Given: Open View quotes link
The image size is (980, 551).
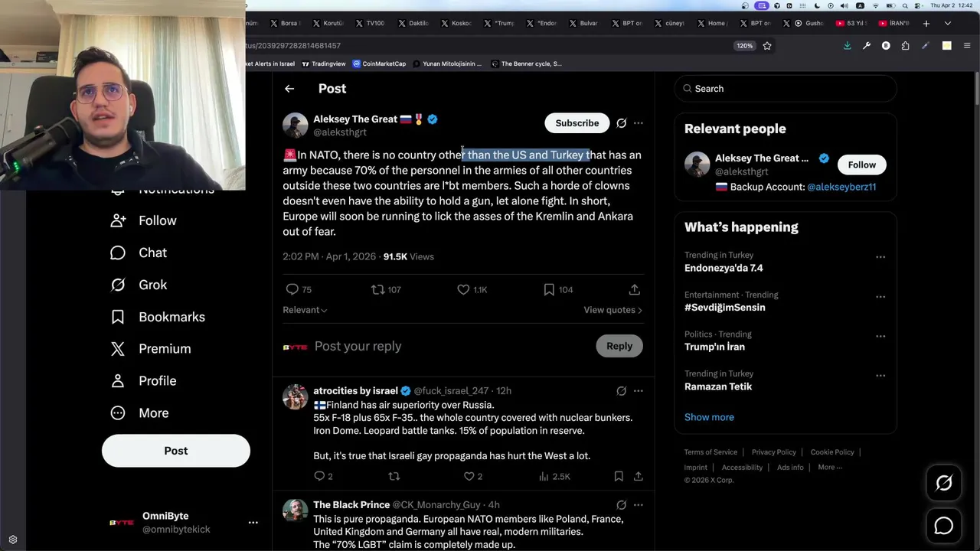Looking at the screenshot, I should coord(613,310).
